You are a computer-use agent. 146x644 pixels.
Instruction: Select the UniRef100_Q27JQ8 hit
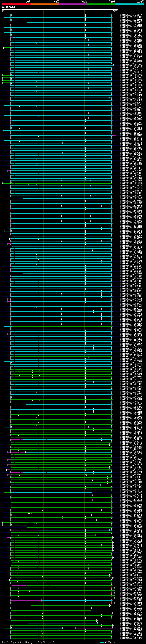coord(131,173)
